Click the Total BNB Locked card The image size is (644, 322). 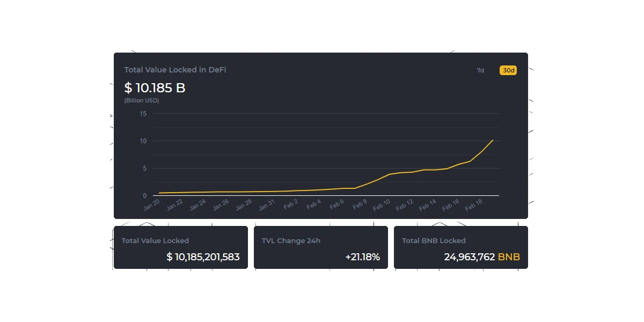461,247
